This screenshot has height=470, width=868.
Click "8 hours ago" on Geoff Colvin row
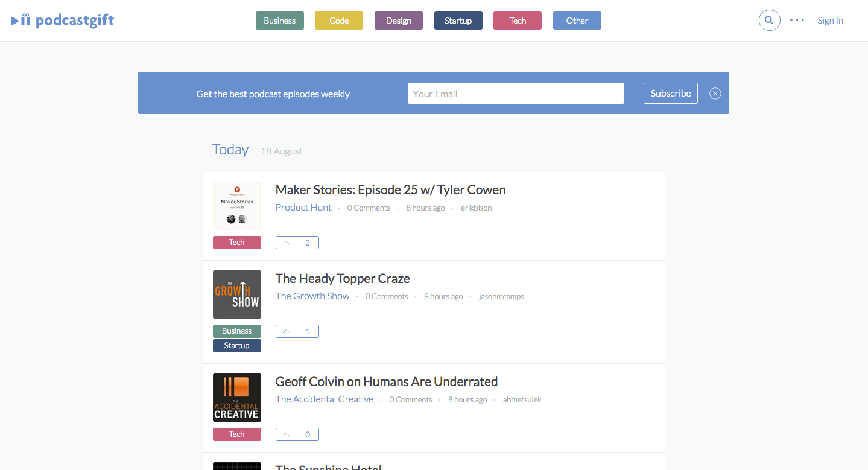click(x=467, y=399)
